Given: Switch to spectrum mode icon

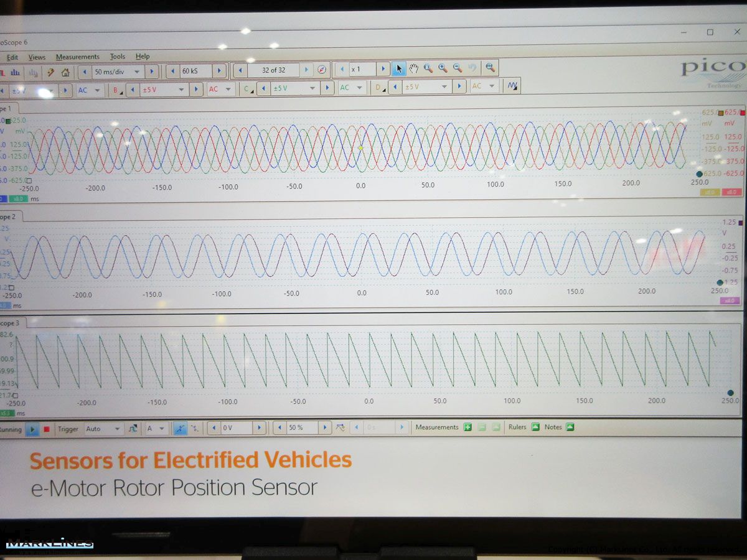Looking at the screenshot, I should coord(15,72).
